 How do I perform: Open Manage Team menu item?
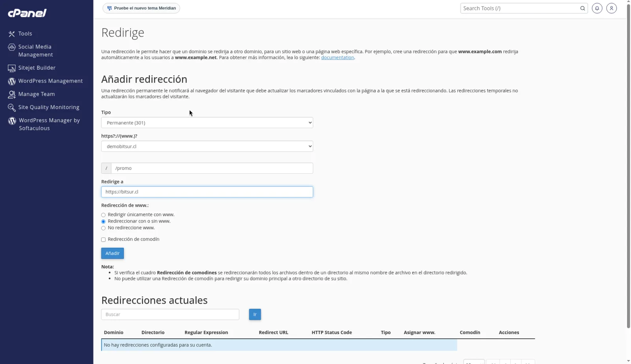click(x=36, y=94)
